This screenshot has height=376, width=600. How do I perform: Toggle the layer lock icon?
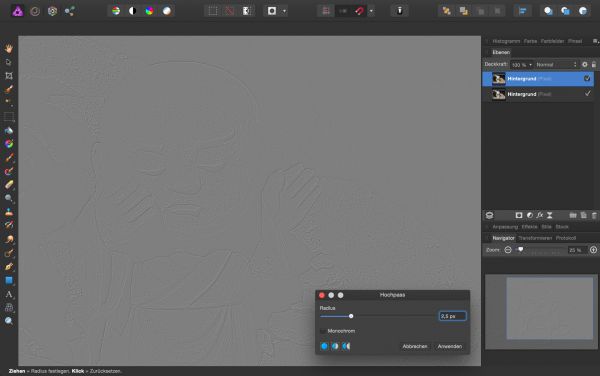[x=594, y=65]
